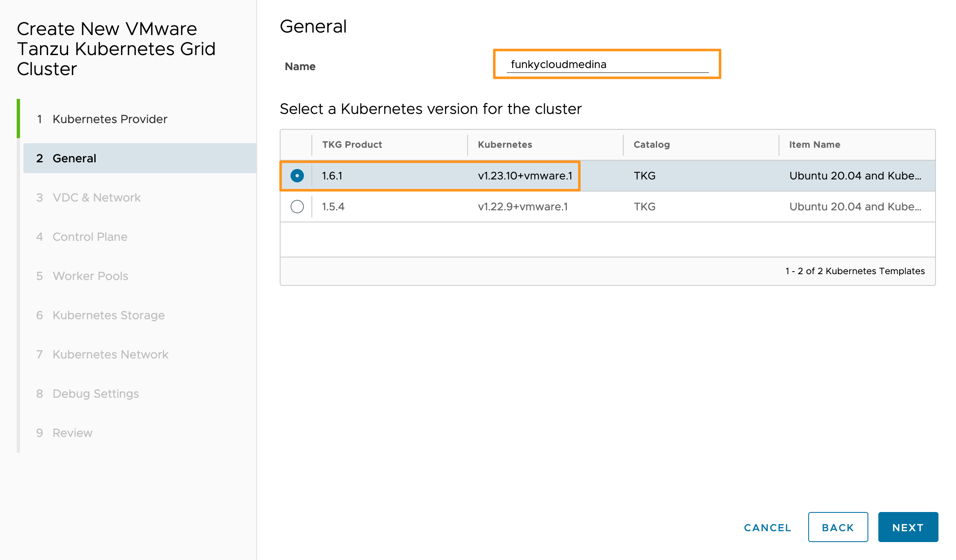956x560 pixels.
Task: Click the 1.5.4 product cell
Action: (x=333, y=207)
